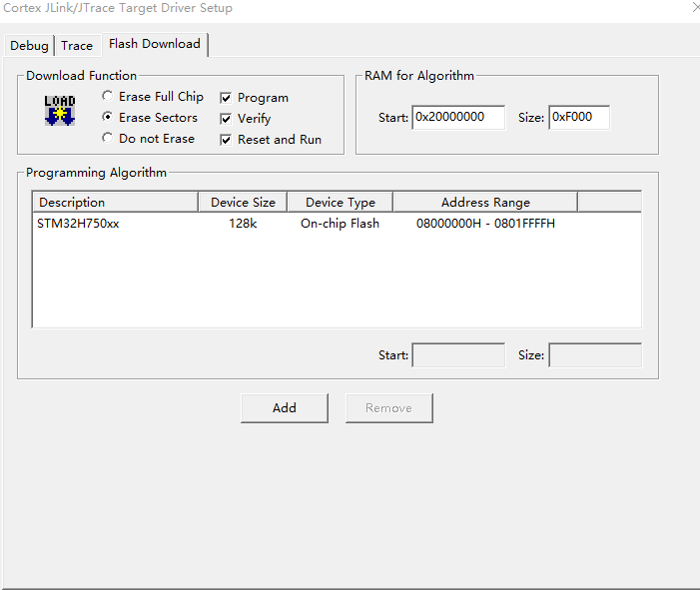The width and height of the screenshot is (700, 590).
Task: Click the Add algorithm button
Action: click(285, 407)
